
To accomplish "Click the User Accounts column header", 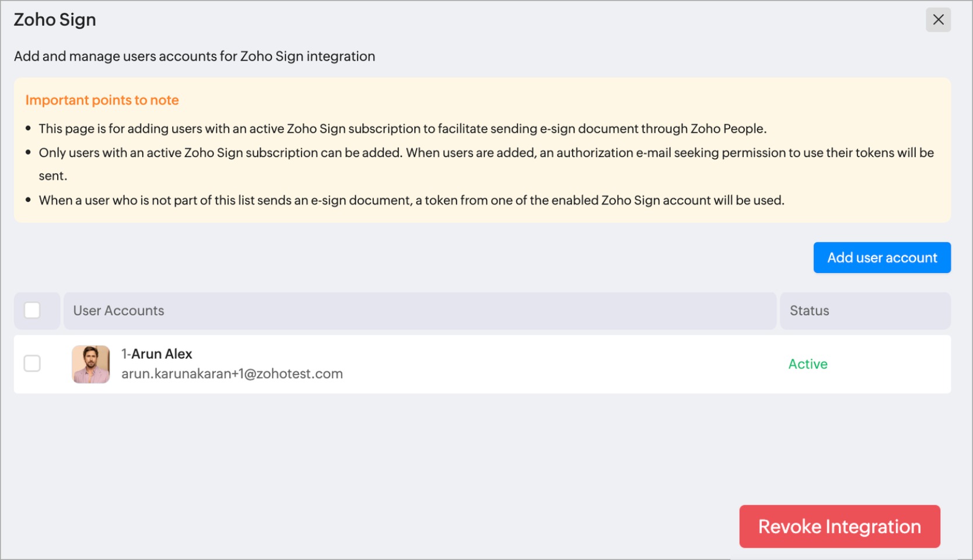I will point(119,311).
